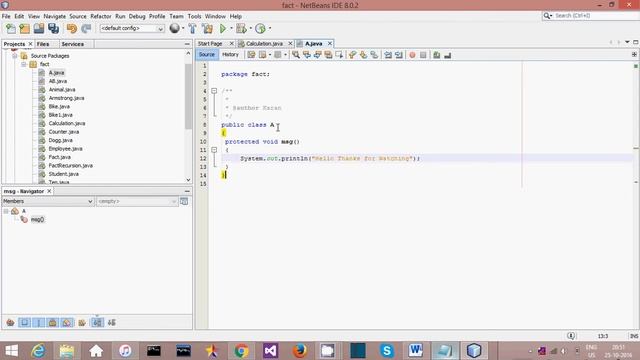
Task: Collapse class A node in Navigator
Action: coord(6,211)
